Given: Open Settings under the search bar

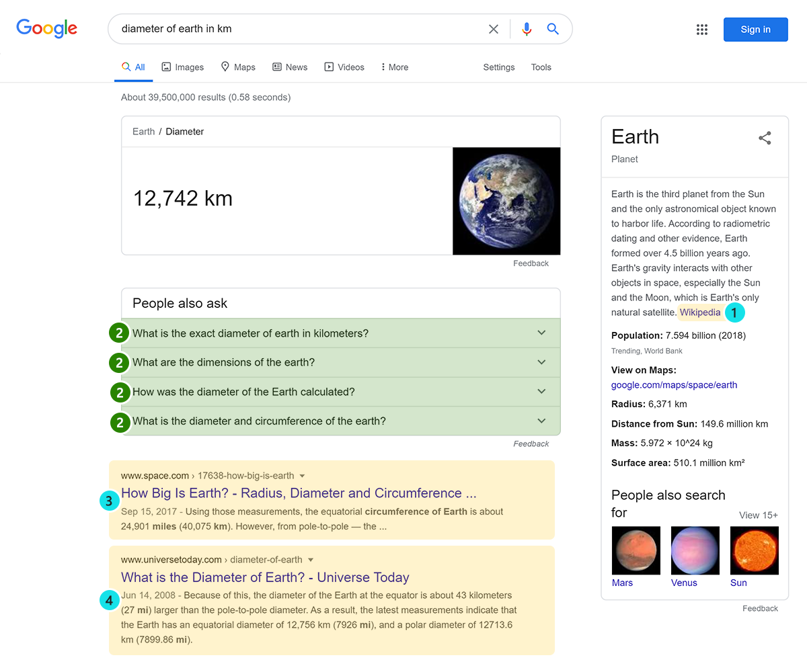Looking at the screenshot, I should point(499,67).
